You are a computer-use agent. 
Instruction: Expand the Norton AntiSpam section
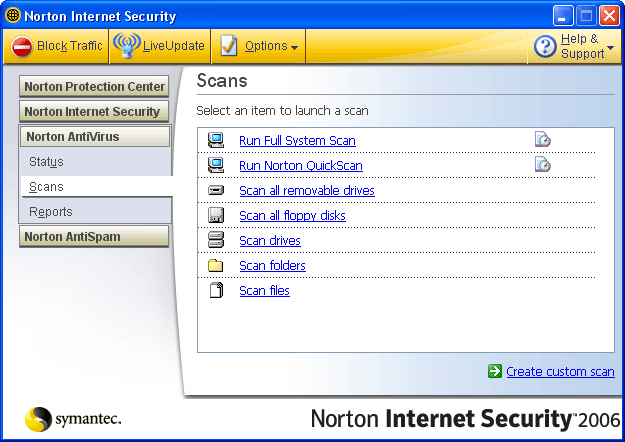pos(94,237)
